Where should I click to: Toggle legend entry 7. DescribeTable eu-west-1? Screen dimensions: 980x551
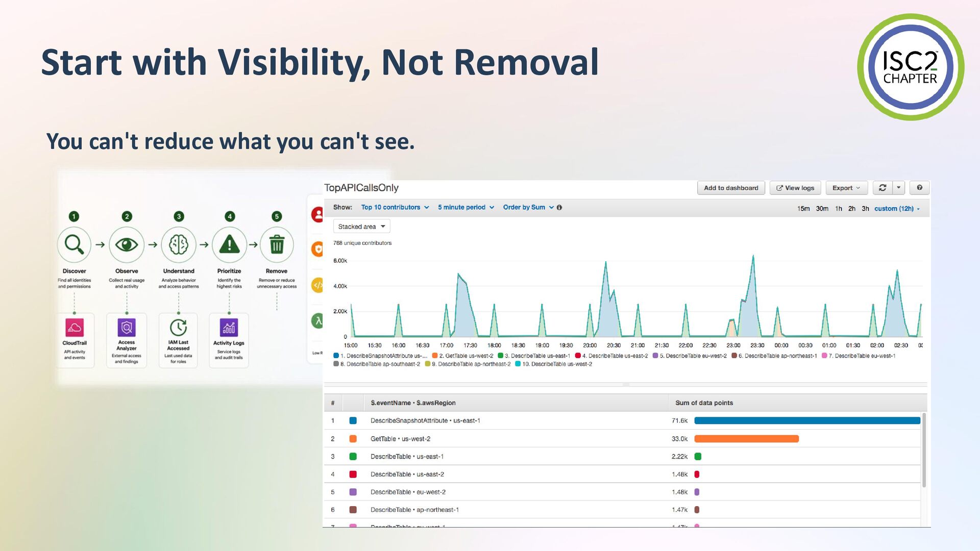coord(859,356)
